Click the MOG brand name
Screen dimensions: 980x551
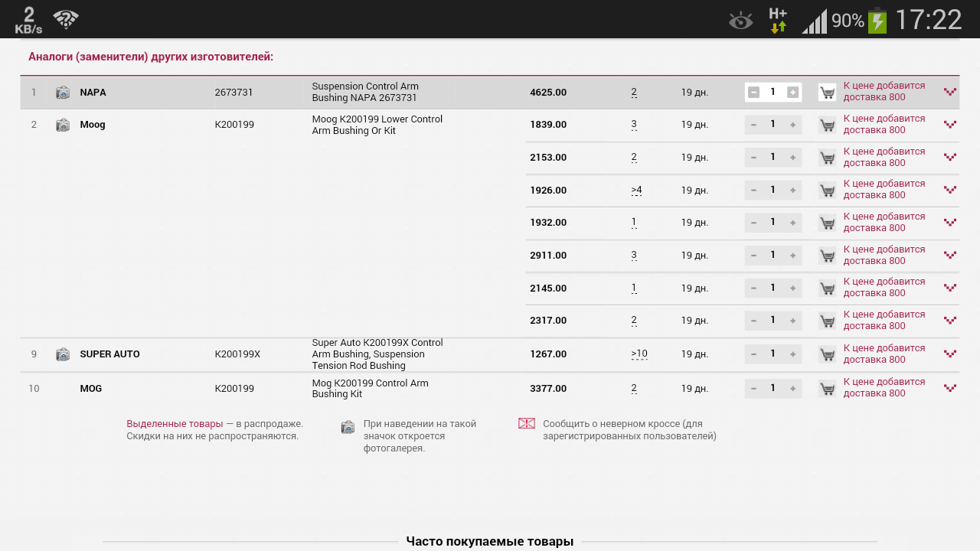(90, 389)
